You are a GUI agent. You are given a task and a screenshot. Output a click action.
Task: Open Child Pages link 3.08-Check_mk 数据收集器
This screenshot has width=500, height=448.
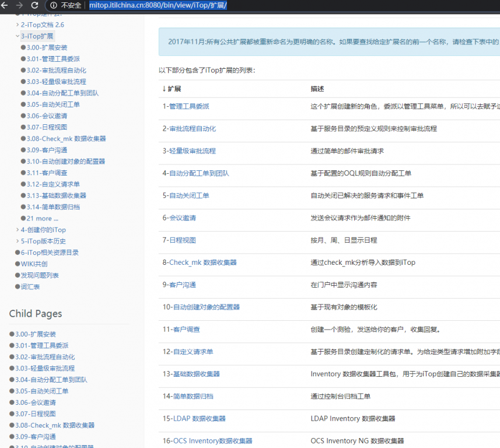point(55,425)
